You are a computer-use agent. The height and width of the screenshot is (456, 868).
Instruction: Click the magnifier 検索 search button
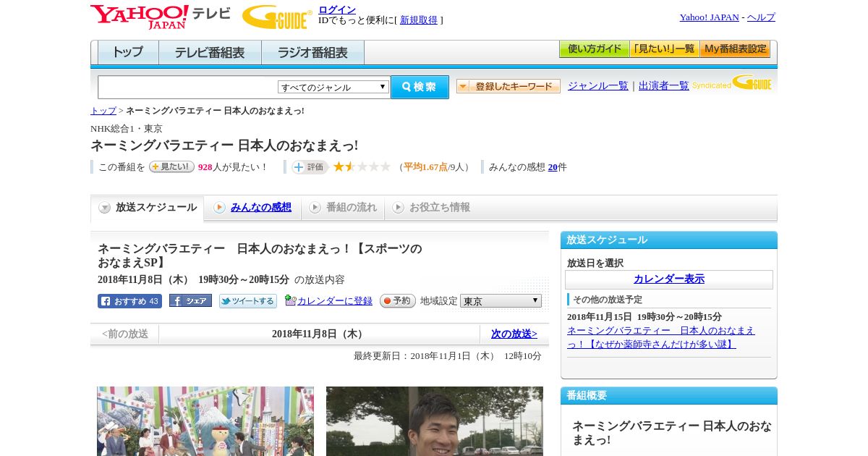click(420, 87)
